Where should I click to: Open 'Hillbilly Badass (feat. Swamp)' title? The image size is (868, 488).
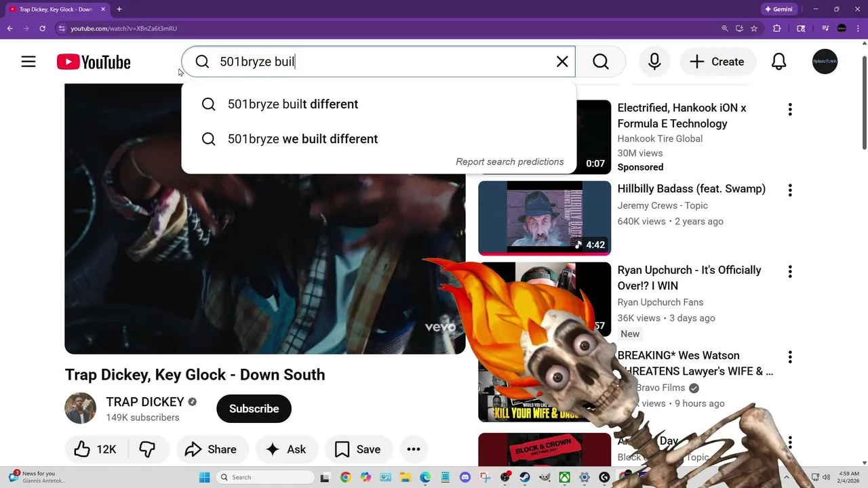691,189
